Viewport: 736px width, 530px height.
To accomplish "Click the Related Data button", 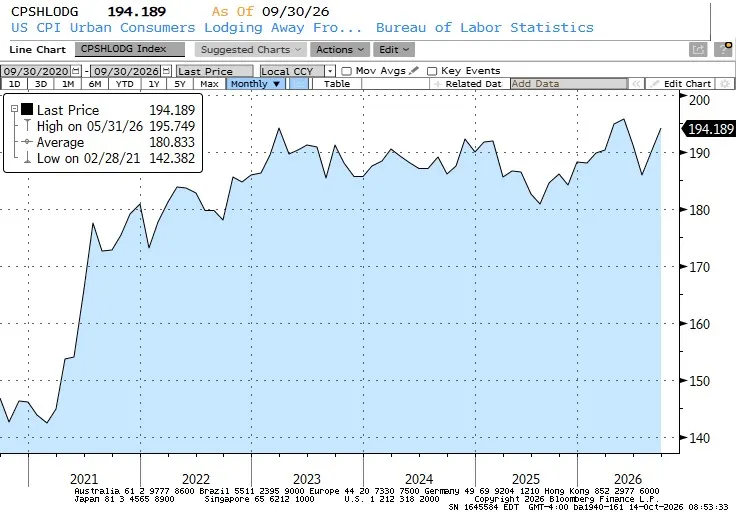I will tap(470, 84).
